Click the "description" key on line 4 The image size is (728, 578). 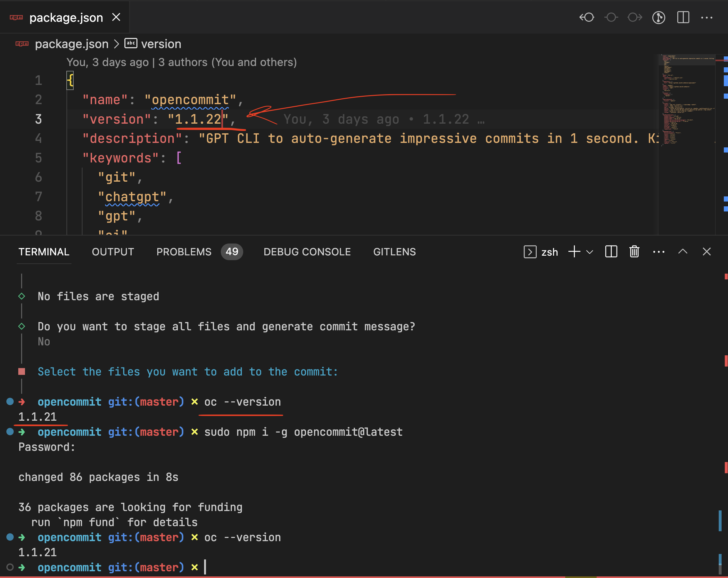(132, 138)
